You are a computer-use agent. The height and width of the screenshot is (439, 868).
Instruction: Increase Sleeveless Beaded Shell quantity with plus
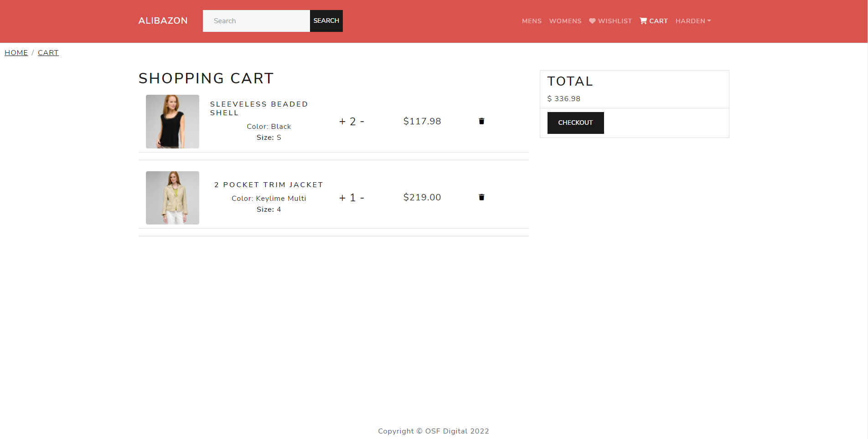(x=342, y=121)
